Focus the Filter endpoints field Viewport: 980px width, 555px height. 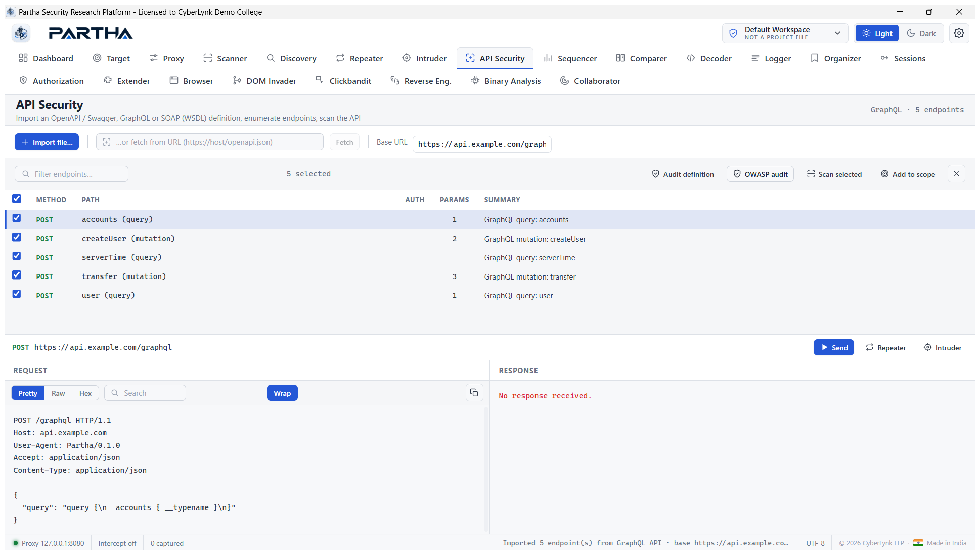[x=71, y=174]
